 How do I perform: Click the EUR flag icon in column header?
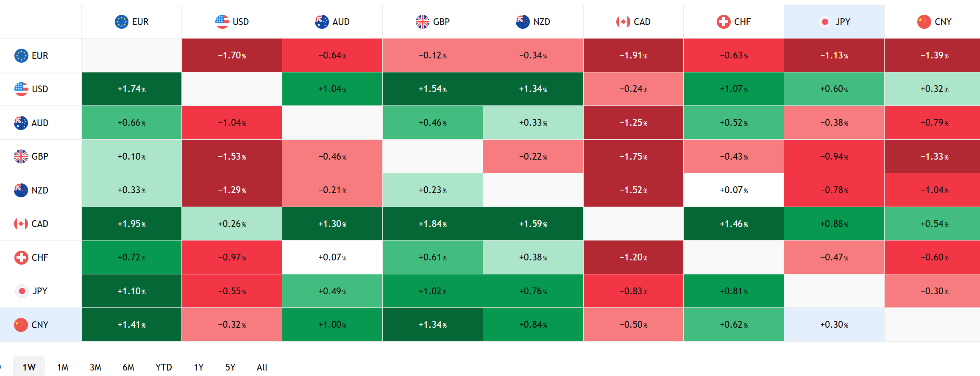122,22
